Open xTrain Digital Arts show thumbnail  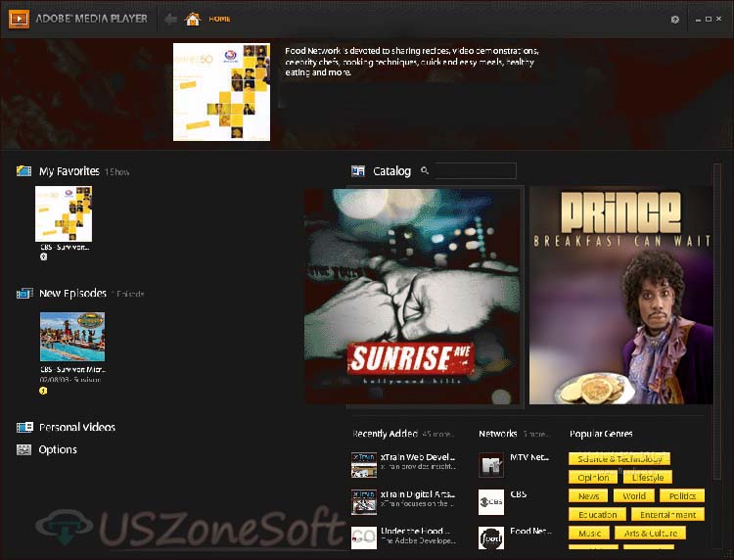[x=364, y=501]
